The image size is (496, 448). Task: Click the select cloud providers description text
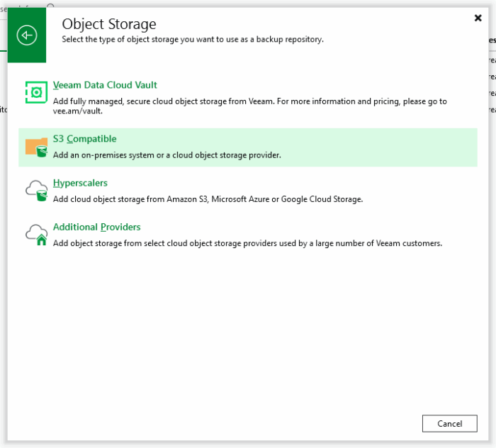pyautogui.click(x=247, y=243)
